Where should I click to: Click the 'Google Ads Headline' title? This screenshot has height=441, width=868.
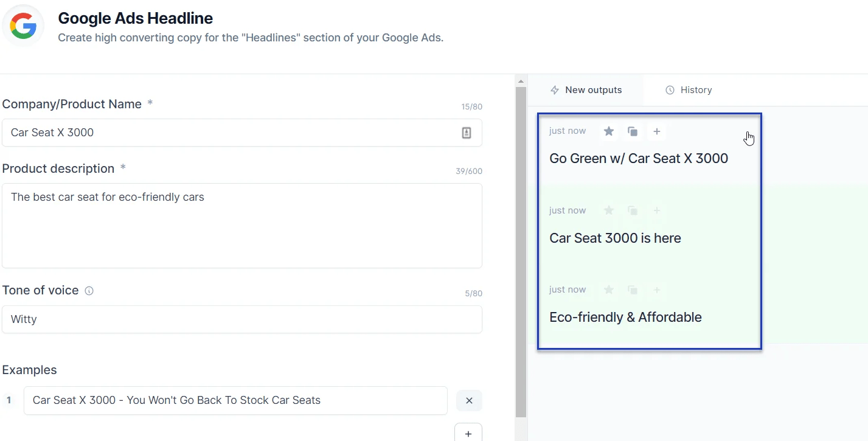[x=136, y=18]
